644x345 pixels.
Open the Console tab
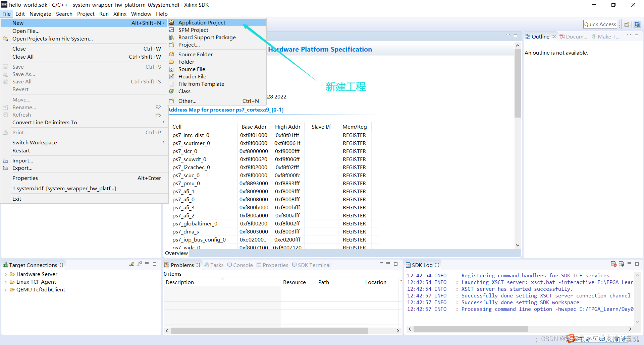pyautogui.click(x=240, y=265)
